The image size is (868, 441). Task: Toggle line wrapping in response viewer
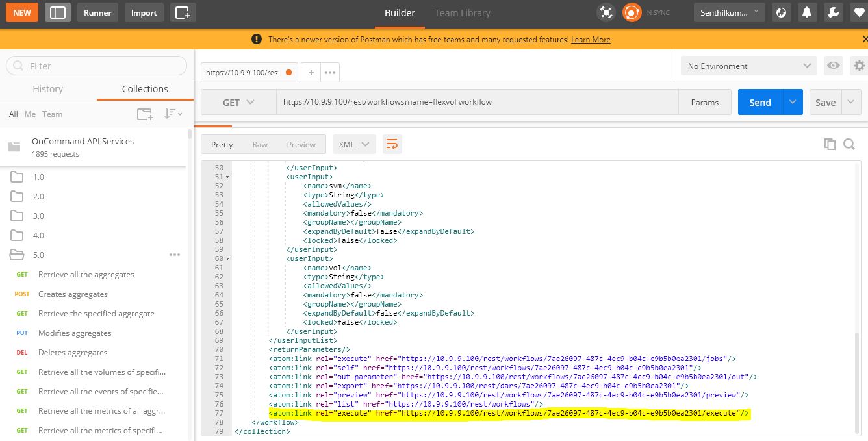[x=392, y=144]
